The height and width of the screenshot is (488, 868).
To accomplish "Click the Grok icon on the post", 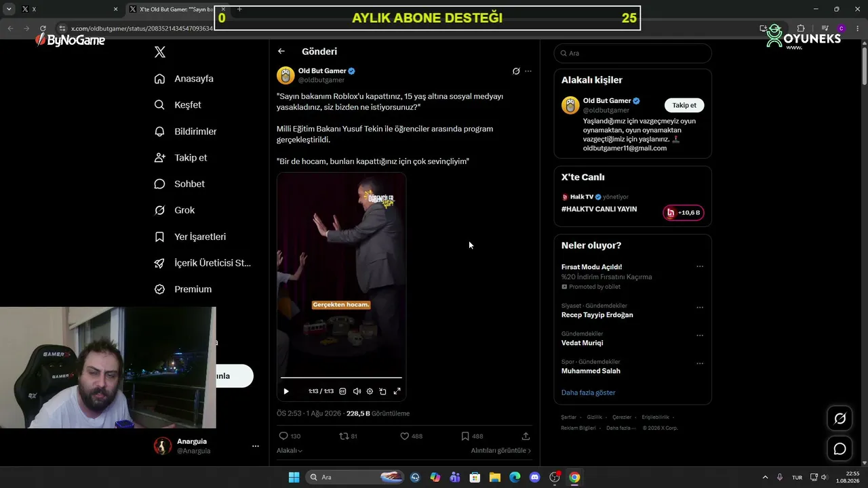I will click(516, 71).
